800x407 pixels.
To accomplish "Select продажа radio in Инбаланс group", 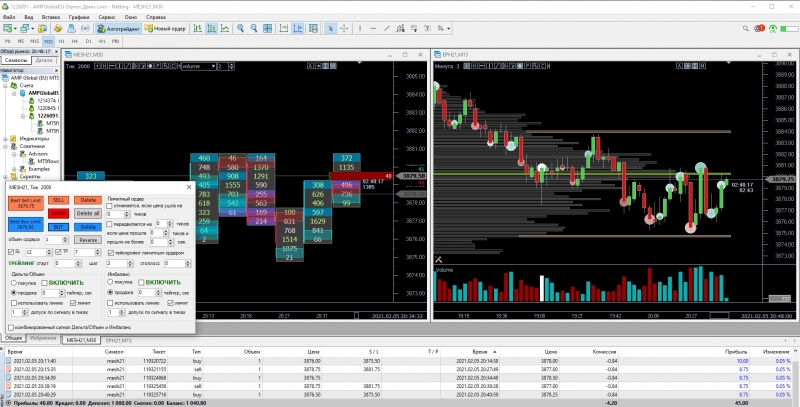I will 110,293.
